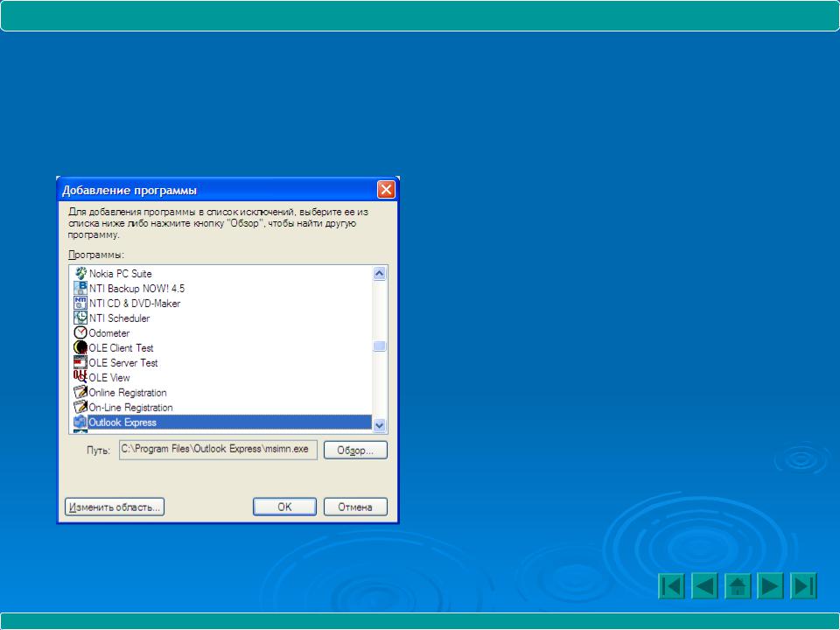Click the Путь path field

218,450
